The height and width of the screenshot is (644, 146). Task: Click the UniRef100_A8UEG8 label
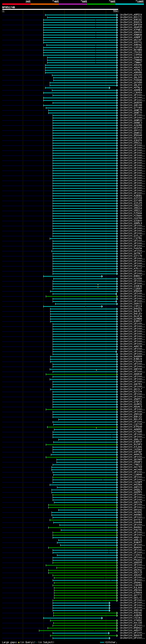coord(131,374)
